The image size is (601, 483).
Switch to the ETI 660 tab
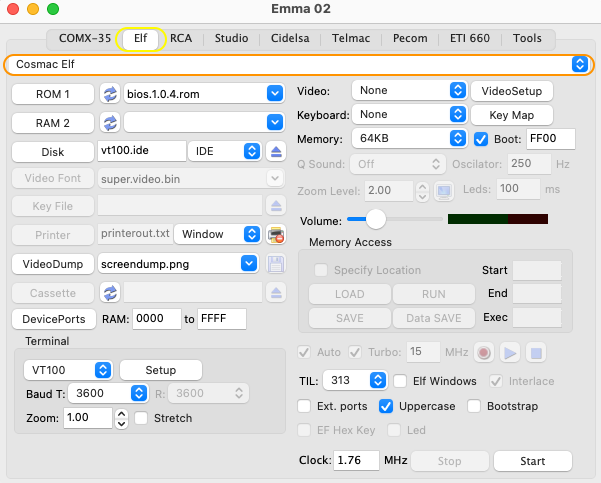[470, 38]
